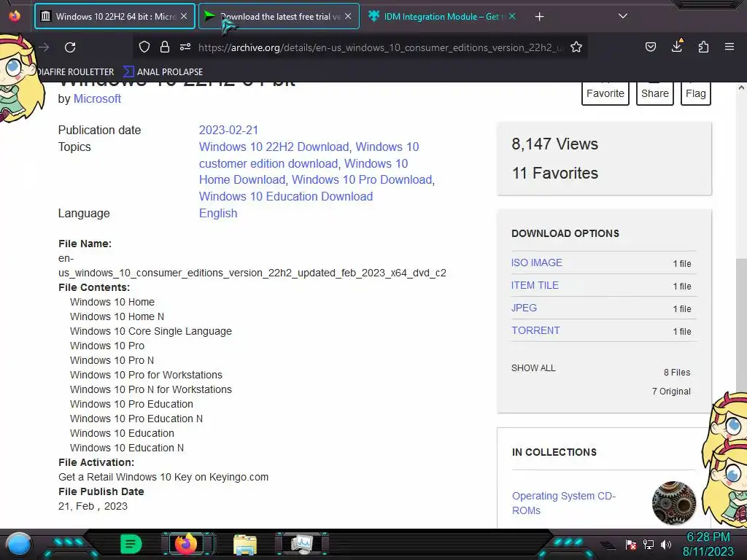The image size is (747, 560).
Task: Open network tray icon
Action: [x=649, y=544]
